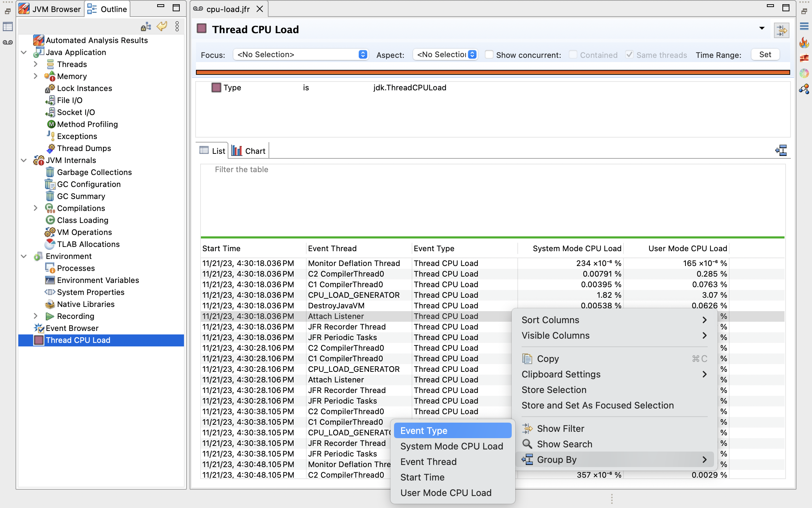The image size is (812, 508).
Task: Click the group-by icon above the table
Action: coord(781,151)
